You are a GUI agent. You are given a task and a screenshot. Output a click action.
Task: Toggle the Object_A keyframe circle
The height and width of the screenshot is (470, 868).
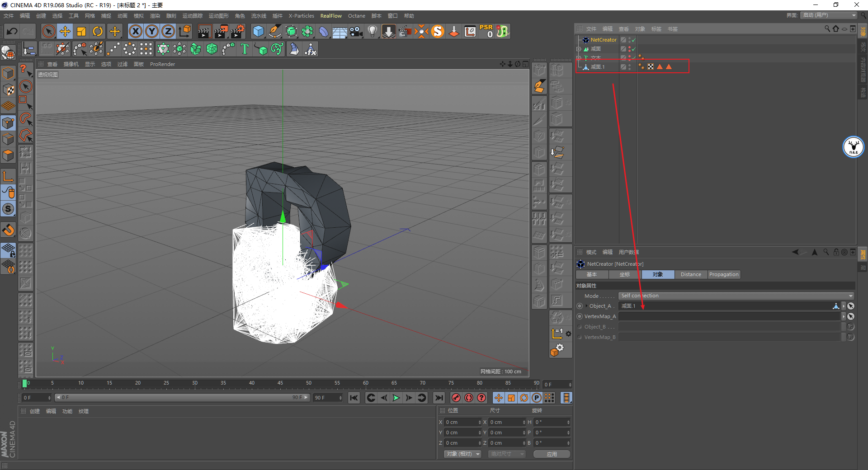coord(580,306)
